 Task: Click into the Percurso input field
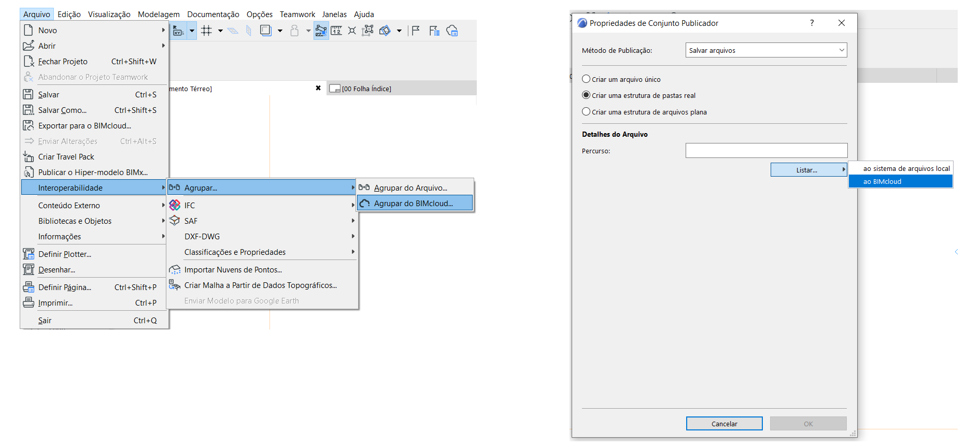click(x=766, y=151)
